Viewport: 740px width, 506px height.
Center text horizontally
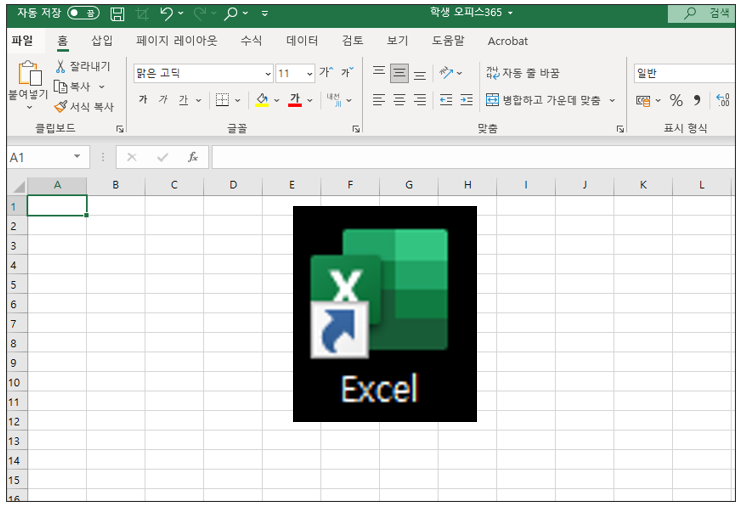[x=399, y=100]
